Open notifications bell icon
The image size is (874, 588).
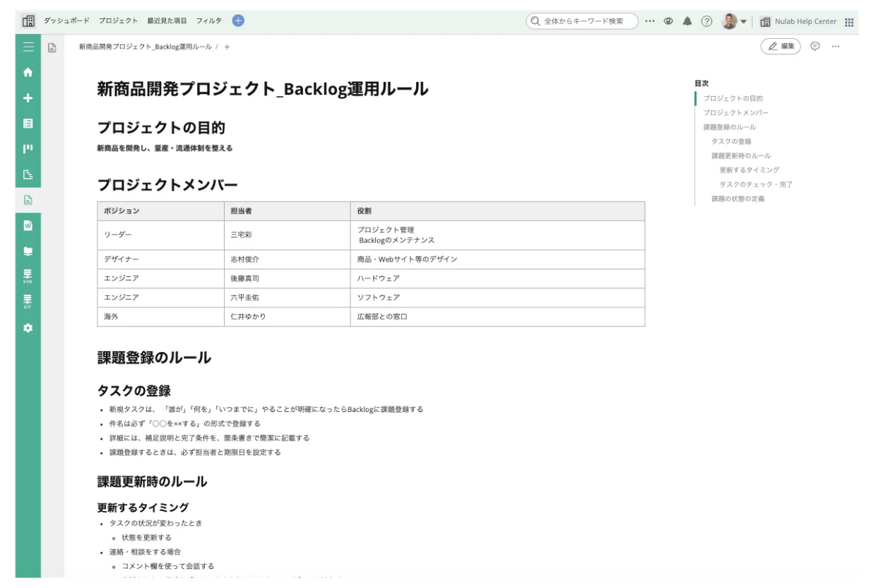[687, 21]
